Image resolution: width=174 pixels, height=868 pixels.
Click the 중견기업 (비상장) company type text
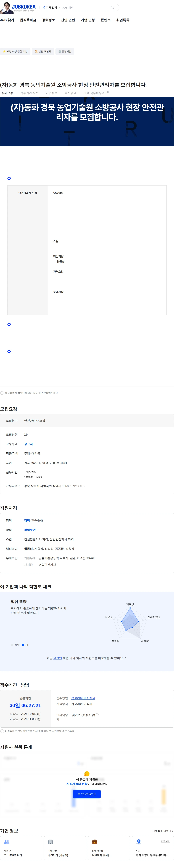tap(58, 855)
